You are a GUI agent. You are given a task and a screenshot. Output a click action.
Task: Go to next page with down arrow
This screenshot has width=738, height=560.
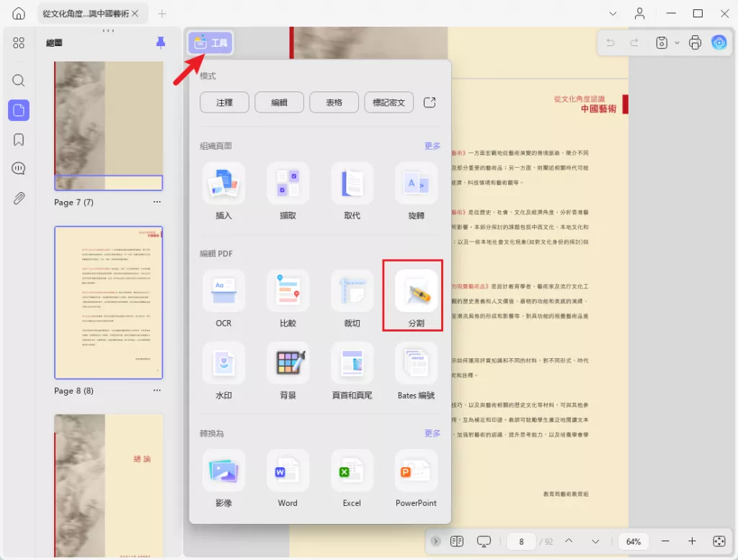tap(595, 541)
